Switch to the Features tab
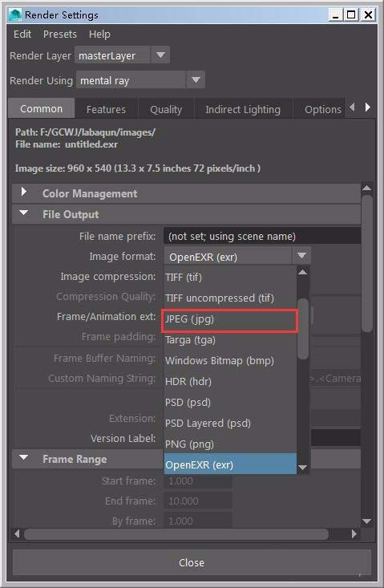The image size is (384, 588). pyautogui.click(x=106, y=110)
